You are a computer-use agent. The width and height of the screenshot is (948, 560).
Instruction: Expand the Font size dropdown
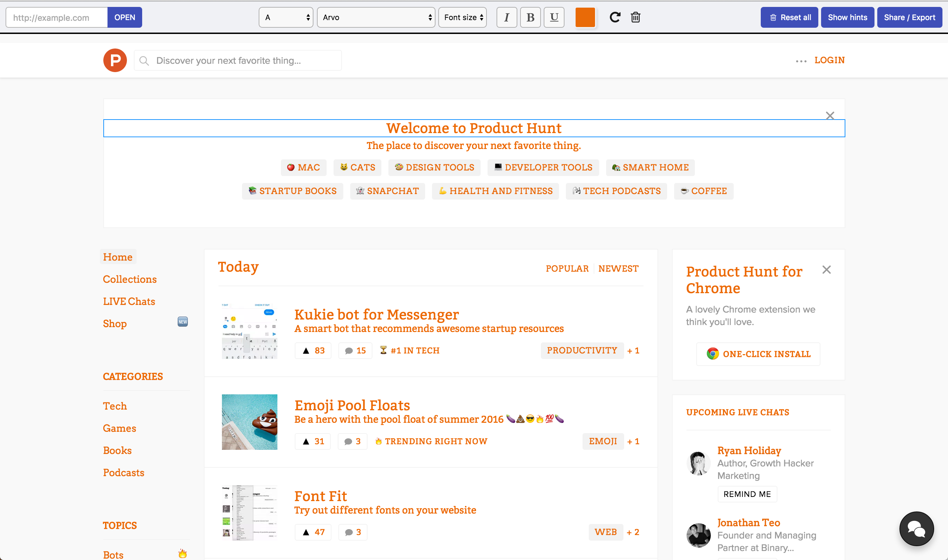pos(462,17)
